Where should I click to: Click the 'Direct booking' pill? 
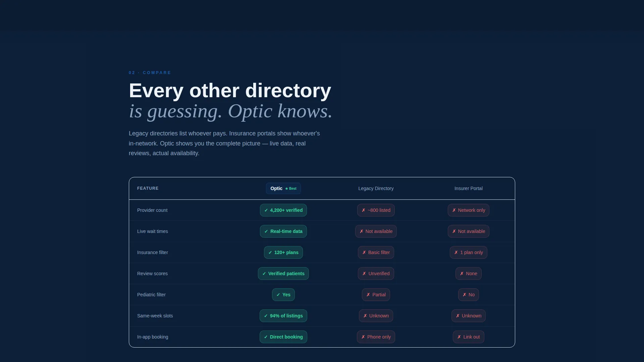(x=283, y=337)
